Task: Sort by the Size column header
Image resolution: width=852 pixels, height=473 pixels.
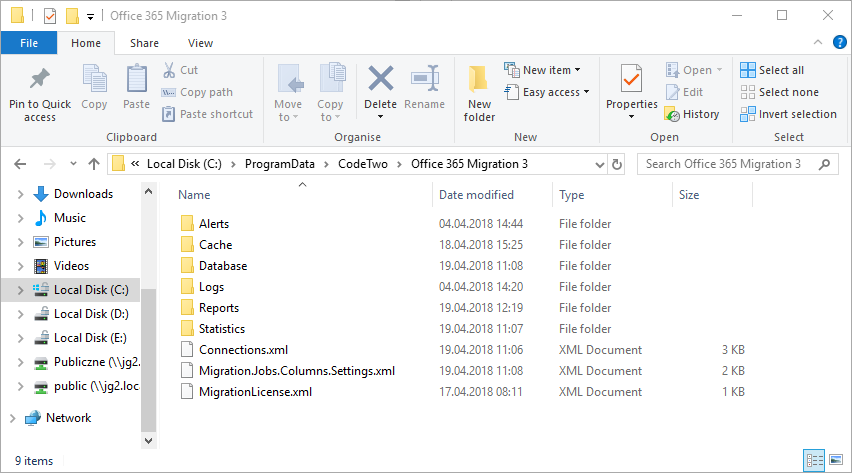Action: tap(689, 195)
